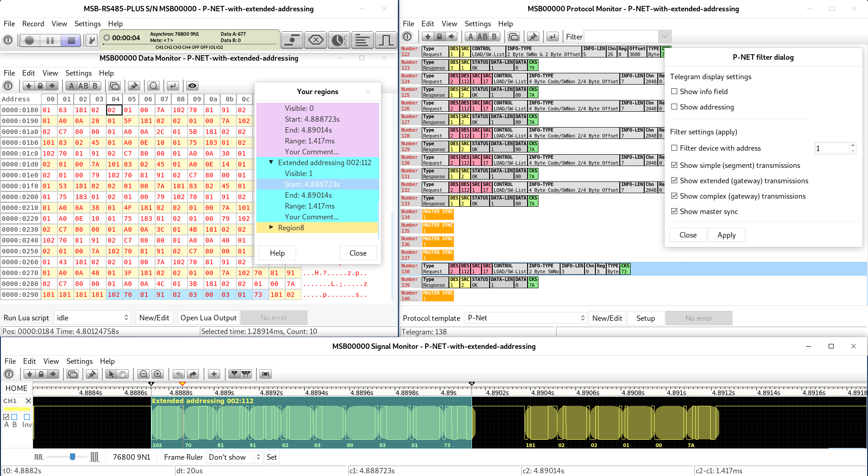This screenshot has height=476, width=868.
Task: Click the redo arrow in Signal Monitor
Action: coord(193,374)
